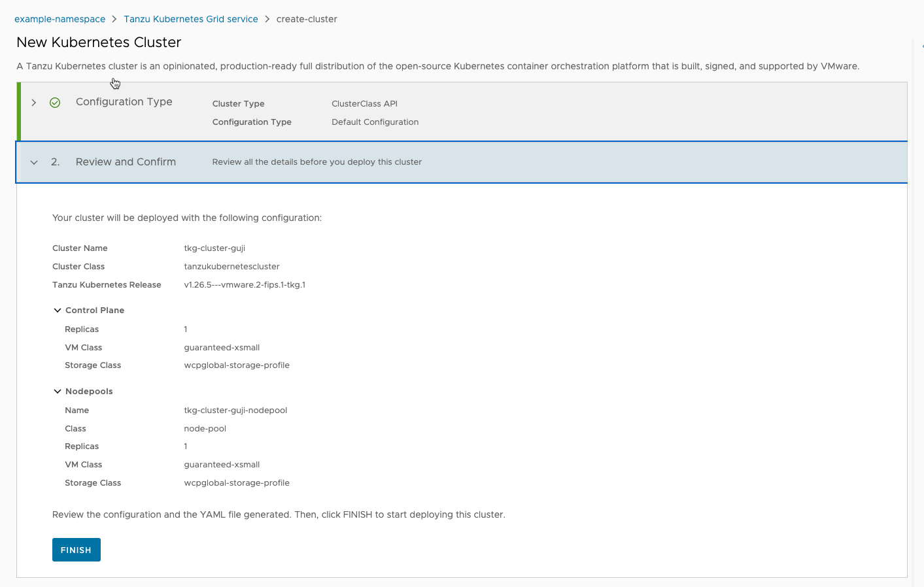Image resolution: width=924 pixels, height=587 pixels.
Task: Collapse the Review and Confirm step chevron
Action: [x=34, y=162]
